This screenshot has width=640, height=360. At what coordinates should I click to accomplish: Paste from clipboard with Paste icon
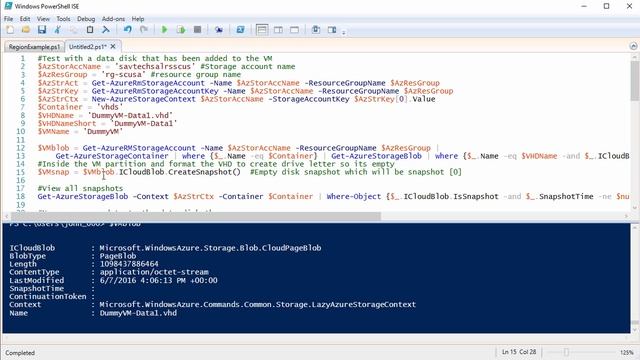tap(90, 30)
